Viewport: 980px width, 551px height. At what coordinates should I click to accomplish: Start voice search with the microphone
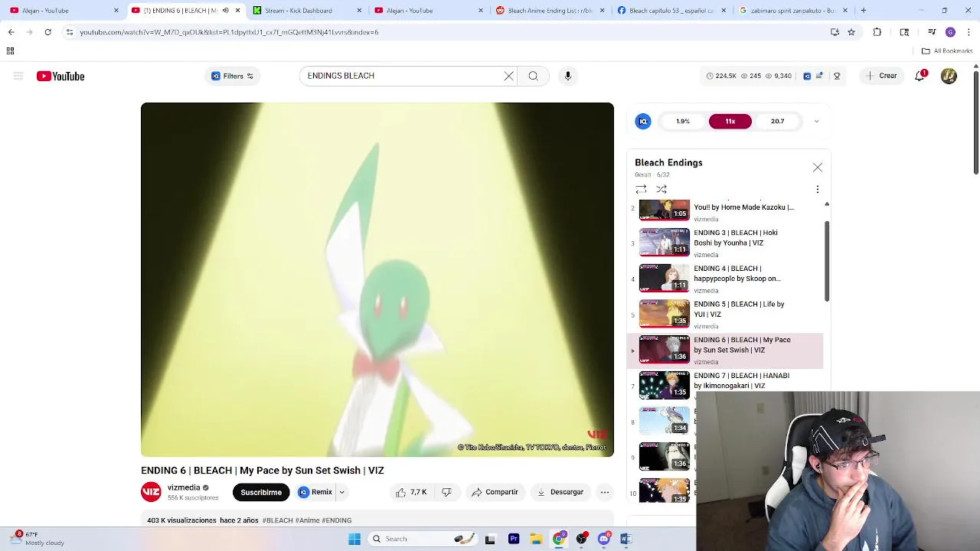(567, 76)
